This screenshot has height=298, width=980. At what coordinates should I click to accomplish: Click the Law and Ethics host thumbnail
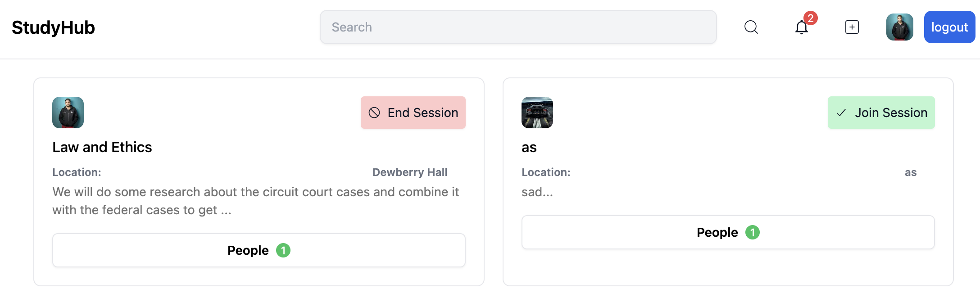click(x=68, y=113)
